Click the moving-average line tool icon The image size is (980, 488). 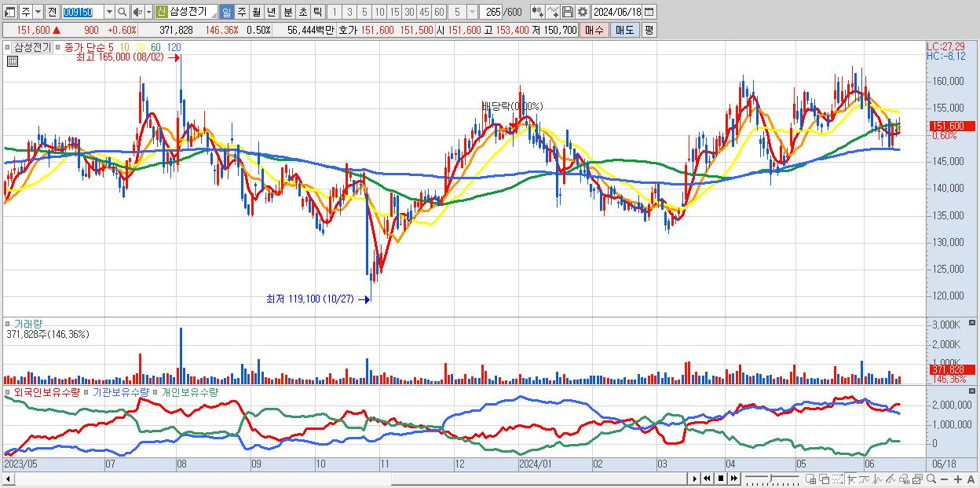865,479
